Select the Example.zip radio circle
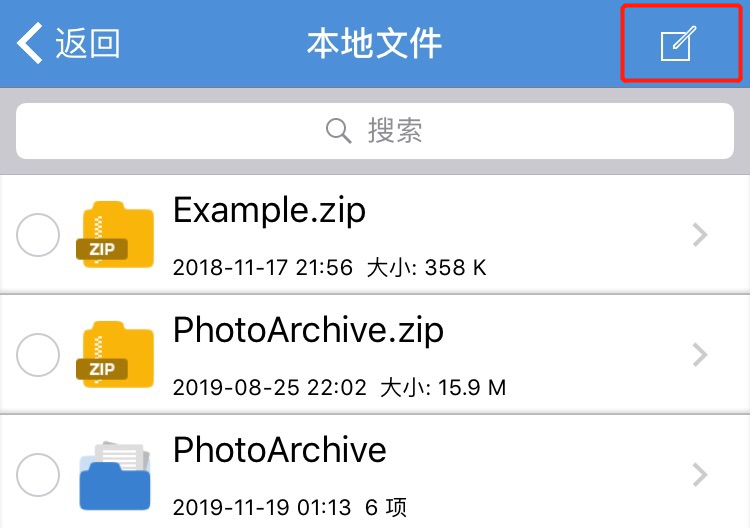 pos(38,235)
